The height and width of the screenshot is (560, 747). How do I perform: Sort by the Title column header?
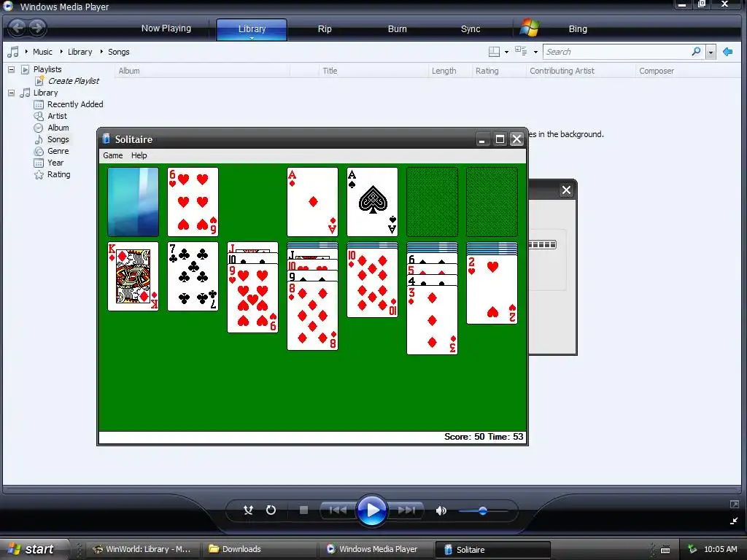(x=373, y=71)
